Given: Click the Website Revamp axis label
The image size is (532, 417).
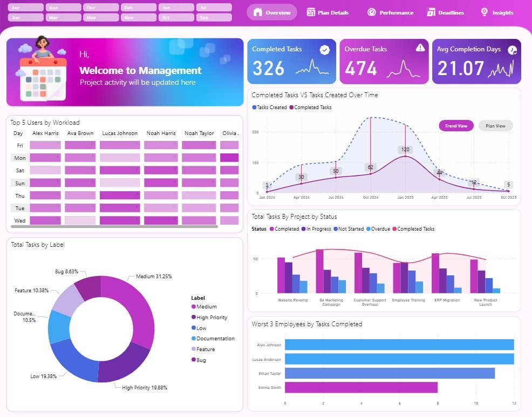Looking at the screenshot, I should coord(293,300).
